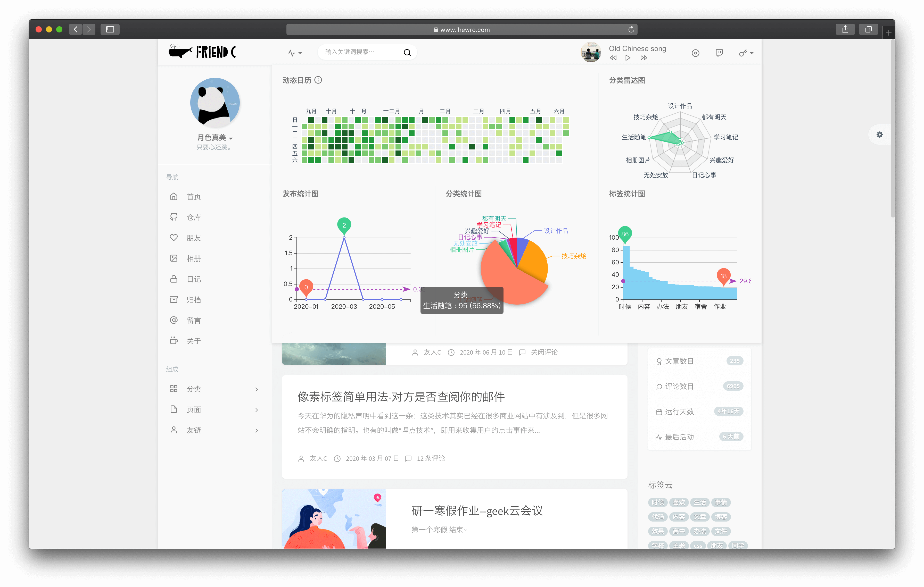Show all tabs with the tab overview icon
Image resolution: width=924 pixels, height=587 pixels.
pos(868,30)
